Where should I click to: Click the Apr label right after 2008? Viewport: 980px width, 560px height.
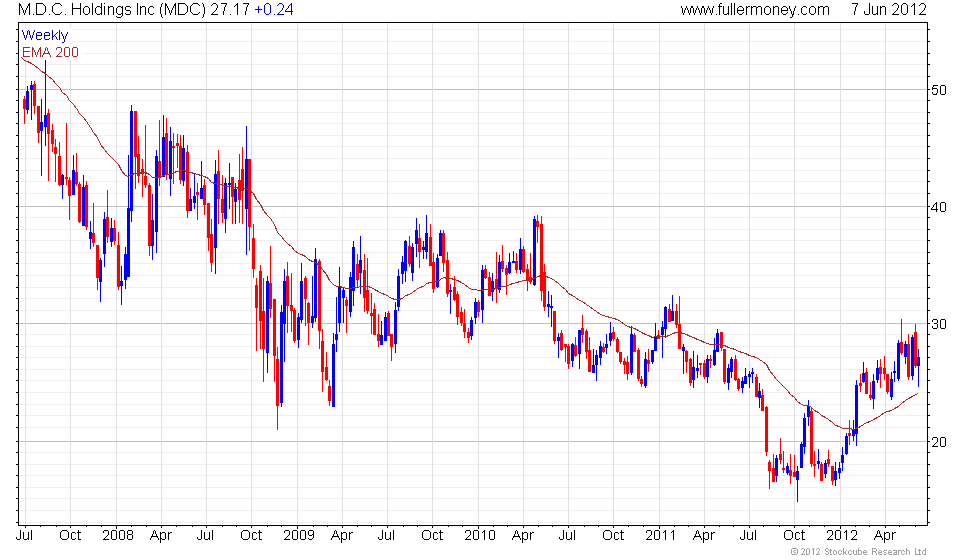[161, 536]
